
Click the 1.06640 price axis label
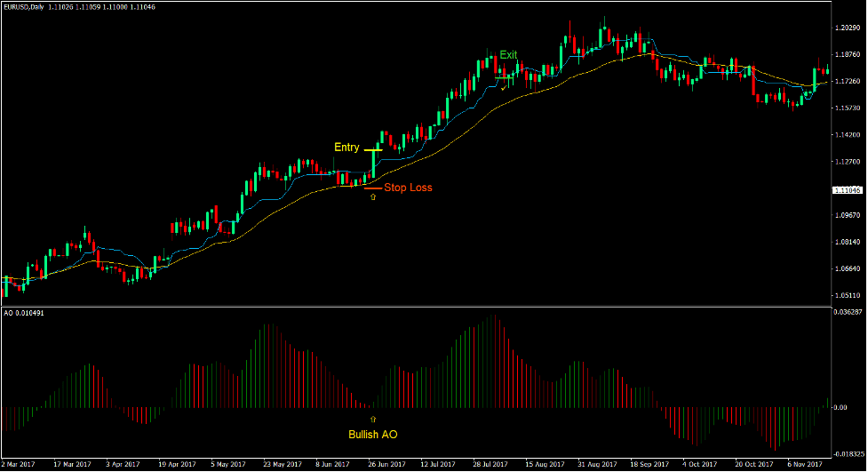point(848,269)
